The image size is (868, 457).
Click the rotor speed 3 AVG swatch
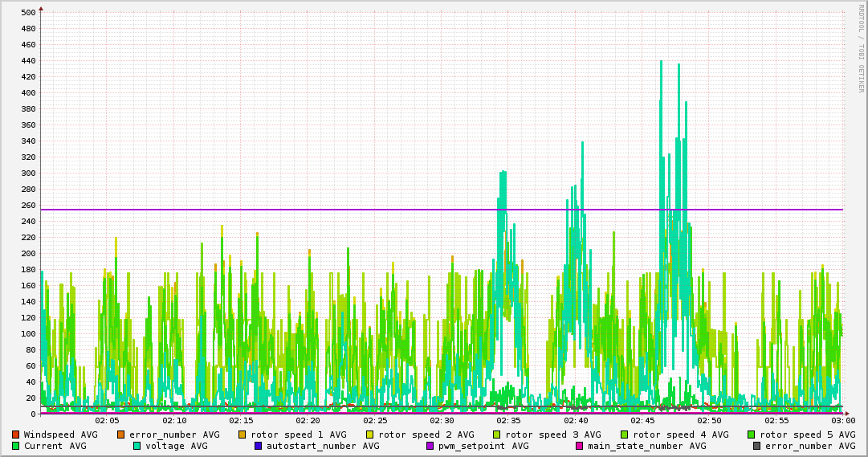click(x=497, y=435)
